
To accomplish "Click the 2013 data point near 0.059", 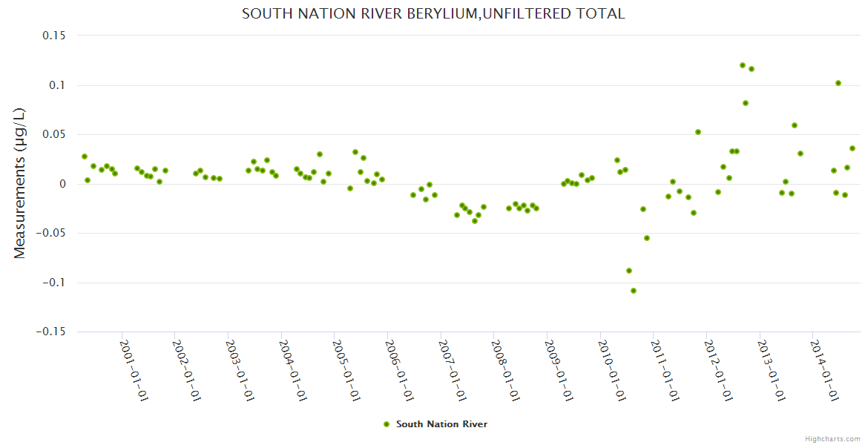I will coord(795,125).
